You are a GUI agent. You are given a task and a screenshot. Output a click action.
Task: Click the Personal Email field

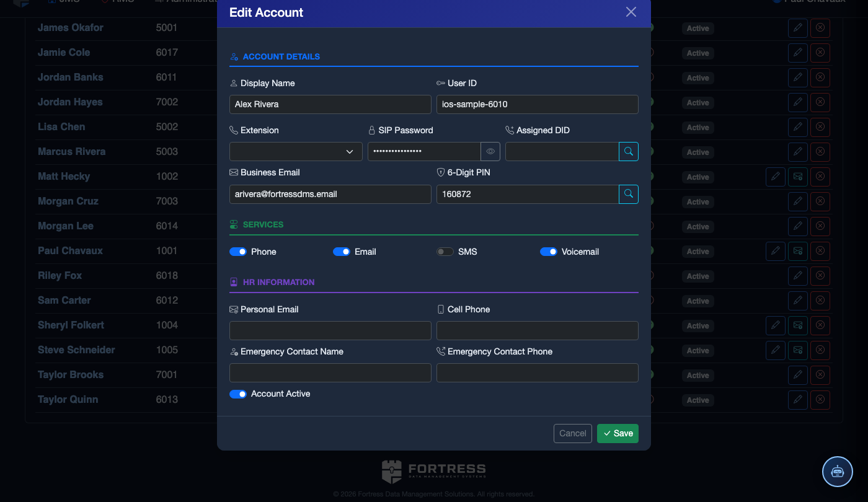click(x=330, y=330)
